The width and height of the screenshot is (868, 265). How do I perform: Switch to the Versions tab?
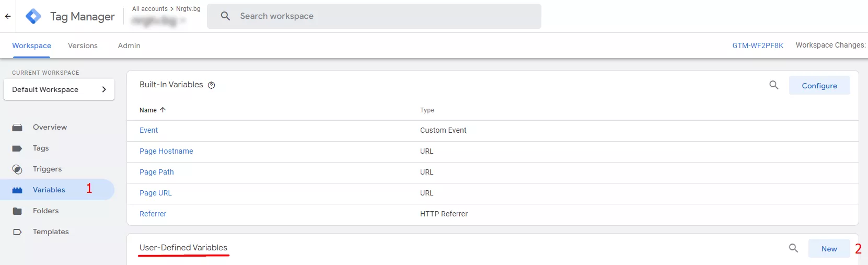click(x=83, y=45)
